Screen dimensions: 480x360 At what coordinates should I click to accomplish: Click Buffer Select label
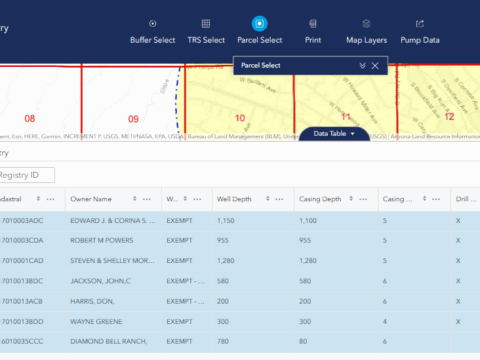click(153, 40)
